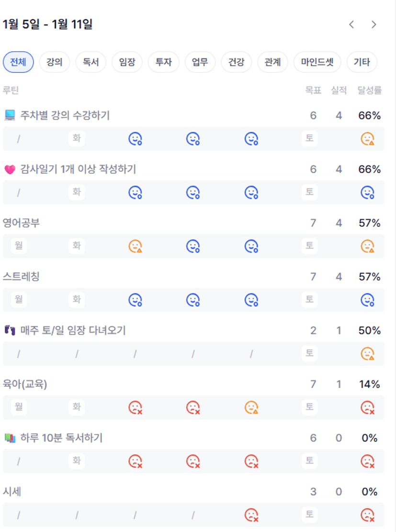Screen dimensions: 396x532
Task: Open the 주차별 강의 수강하기 routine
Action: coord(65,116)
